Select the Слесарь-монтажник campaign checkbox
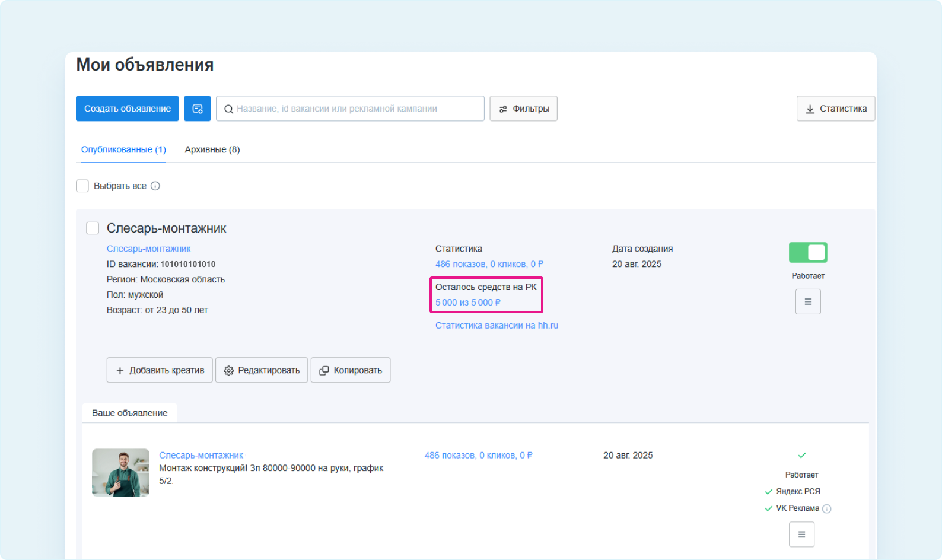The image size is (942, 560). (x=93, y=228)
